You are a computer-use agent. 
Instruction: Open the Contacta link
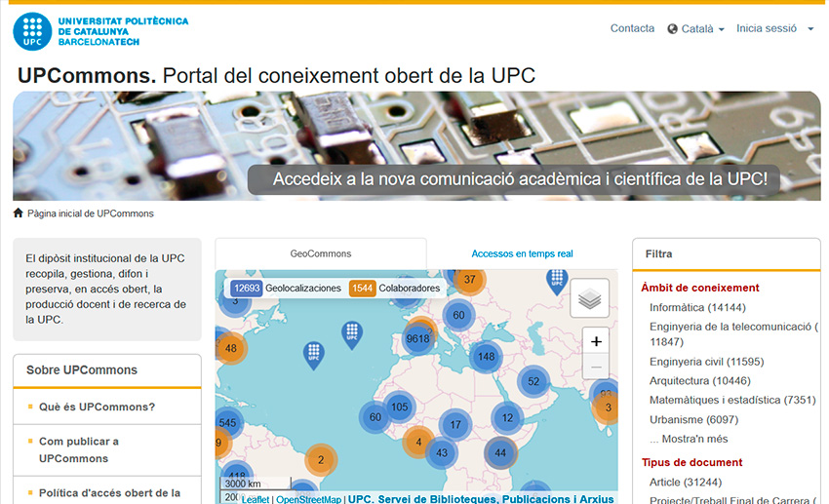click(x=632, y=28)
